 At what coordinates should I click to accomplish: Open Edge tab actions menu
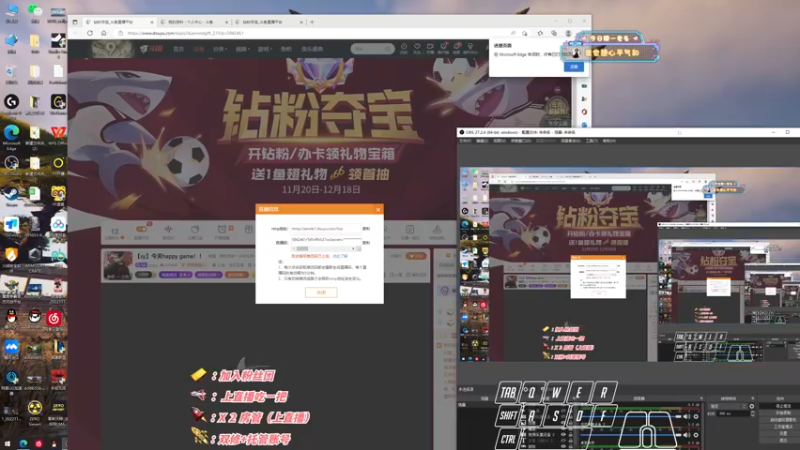coord(75,22)
